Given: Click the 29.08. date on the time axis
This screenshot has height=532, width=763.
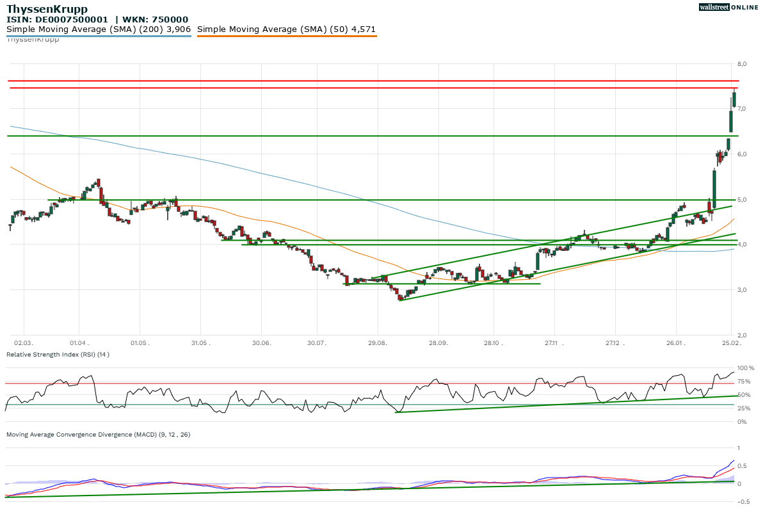Looking at the screenshot, I should click(x=378, y=343).
